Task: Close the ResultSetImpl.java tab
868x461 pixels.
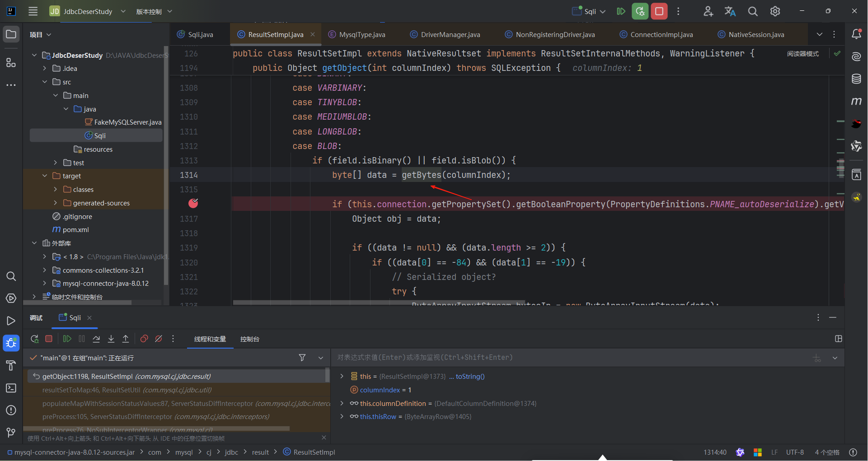Action: pyautogui.click(x=313, y=34)
